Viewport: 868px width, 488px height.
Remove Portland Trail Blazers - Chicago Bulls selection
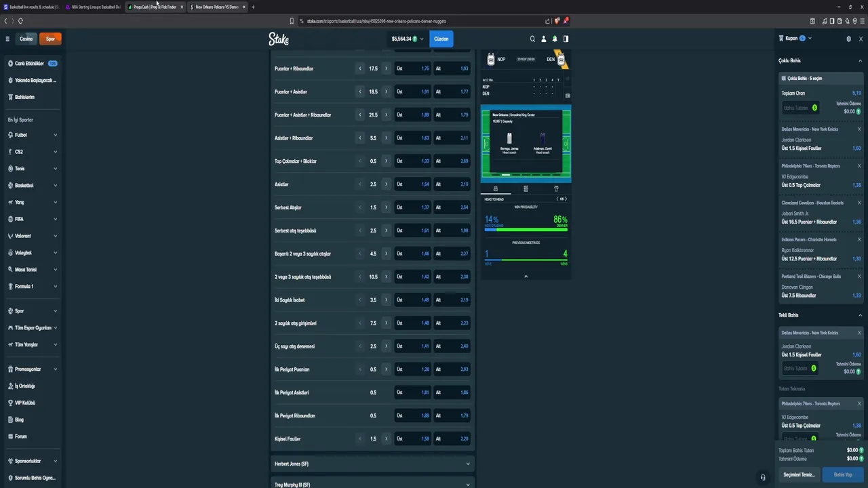859,277
